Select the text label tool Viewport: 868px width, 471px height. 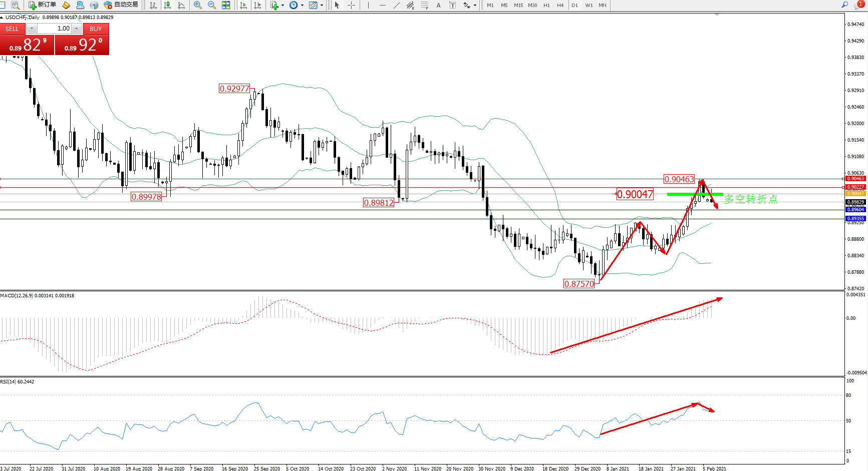point(438,5)
